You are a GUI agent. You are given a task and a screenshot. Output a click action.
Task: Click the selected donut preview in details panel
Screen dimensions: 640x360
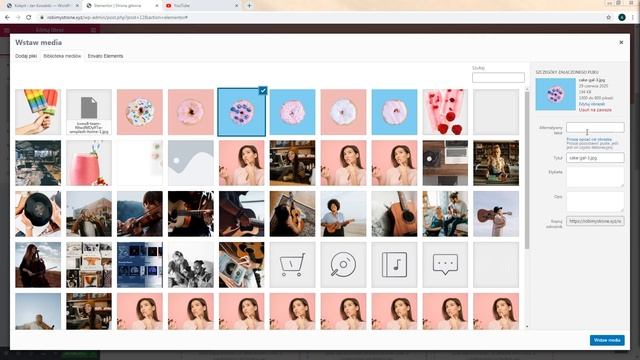point(556,94)
